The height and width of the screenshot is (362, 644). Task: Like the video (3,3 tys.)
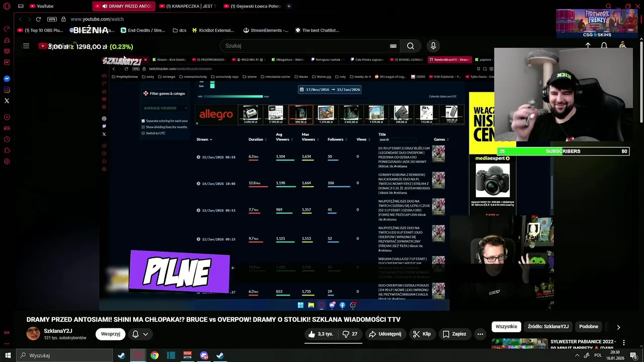click(320, 334)
